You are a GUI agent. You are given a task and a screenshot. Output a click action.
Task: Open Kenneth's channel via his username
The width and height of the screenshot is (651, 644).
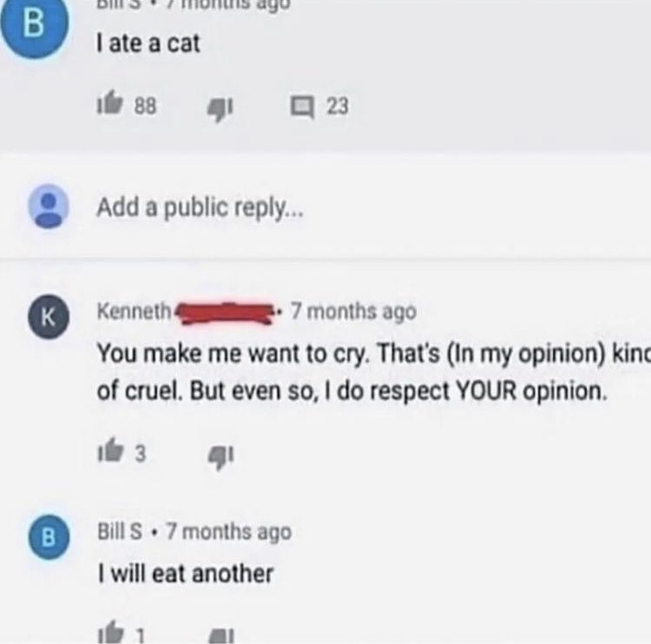[x=134, y=311]
